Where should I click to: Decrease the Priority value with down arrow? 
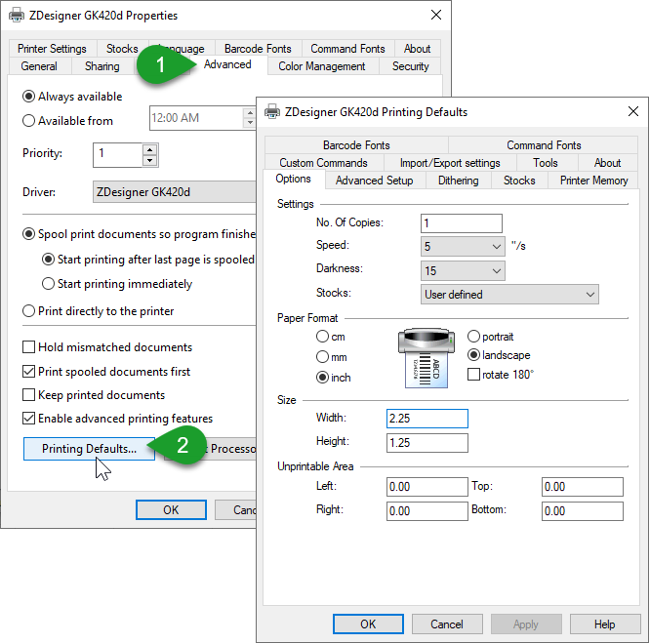point(149,160)
